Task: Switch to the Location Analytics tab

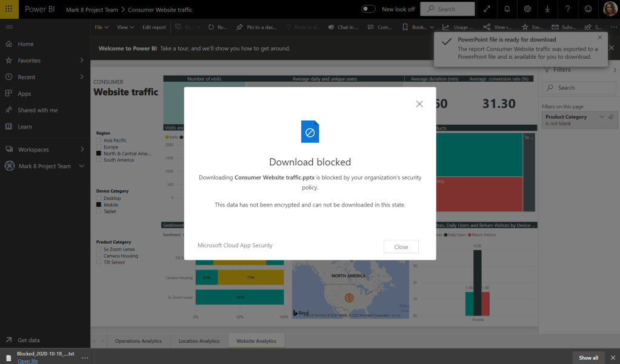Action: [199, 341]
